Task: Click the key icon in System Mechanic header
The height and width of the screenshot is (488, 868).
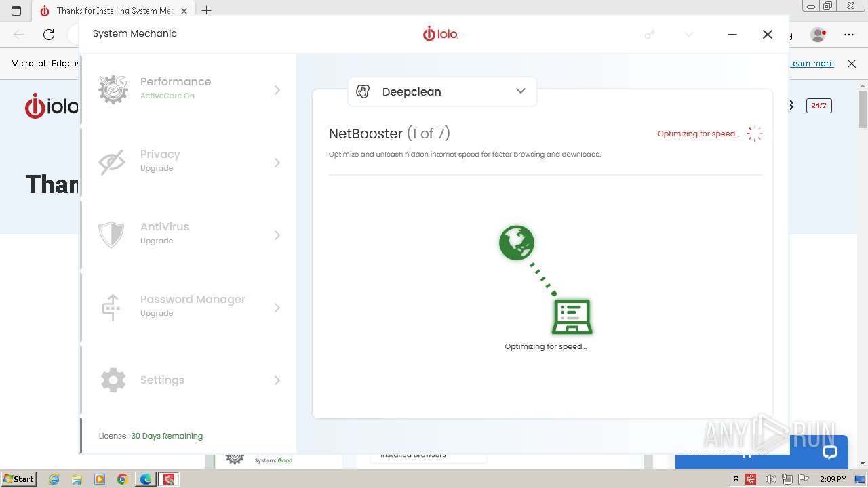Action: 650,34
